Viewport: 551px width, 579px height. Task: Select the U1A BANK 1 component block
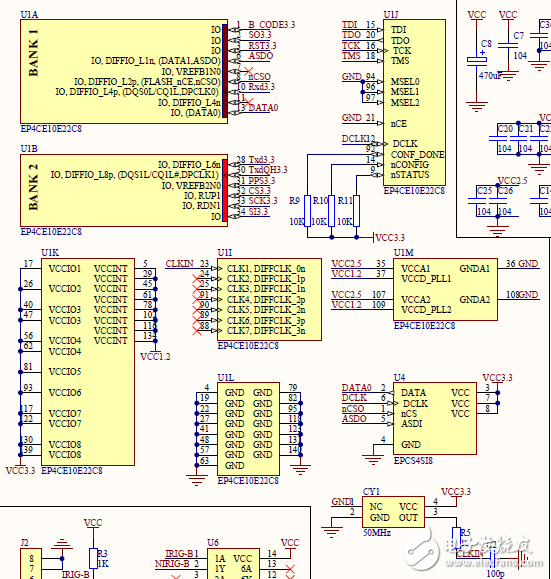(124, 71)
